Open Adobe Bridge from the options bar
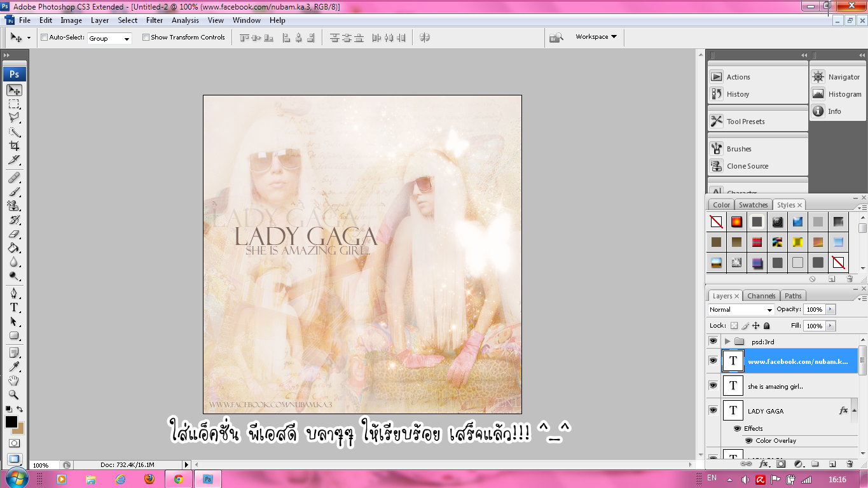This screenshot has width=868, height=488. coord(556,38)
